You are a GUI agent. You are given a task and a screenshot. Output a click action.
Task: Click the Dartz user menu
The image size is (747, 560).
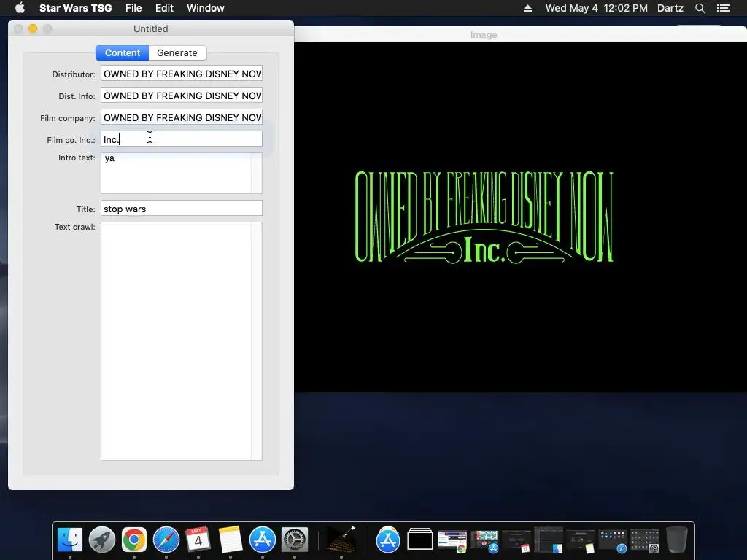(670, 8)
